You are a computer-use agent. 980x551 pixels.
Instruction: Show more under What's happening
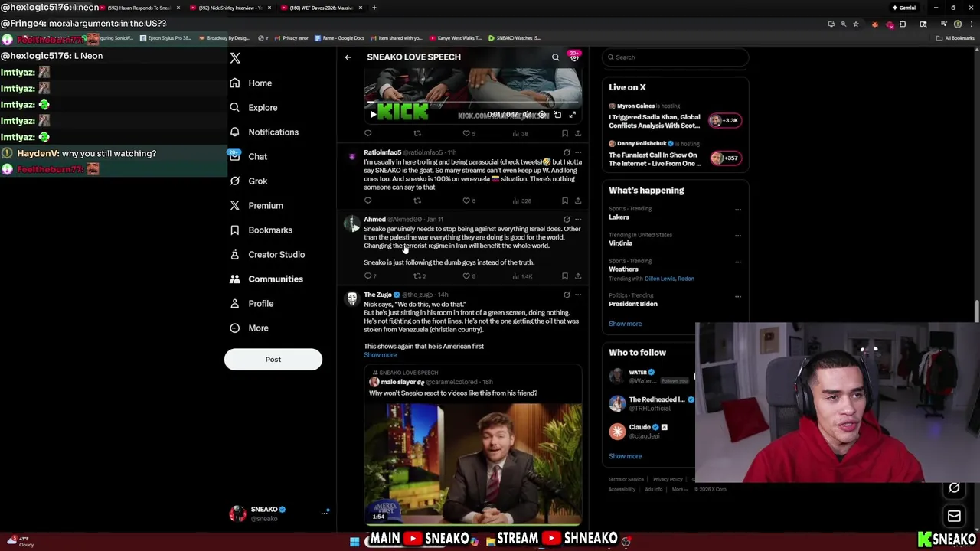[x=625, y=324]
